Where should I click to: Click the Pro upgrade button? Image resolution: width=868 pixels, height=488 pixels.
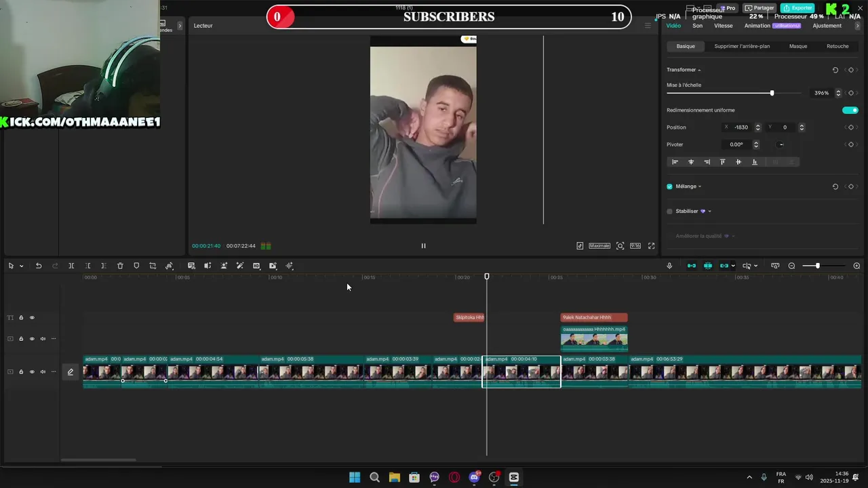click(728, 8)
